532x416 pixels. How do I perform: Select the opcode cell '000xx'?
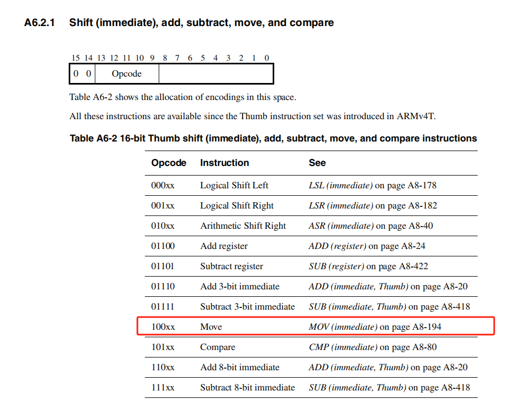[162, 186]
